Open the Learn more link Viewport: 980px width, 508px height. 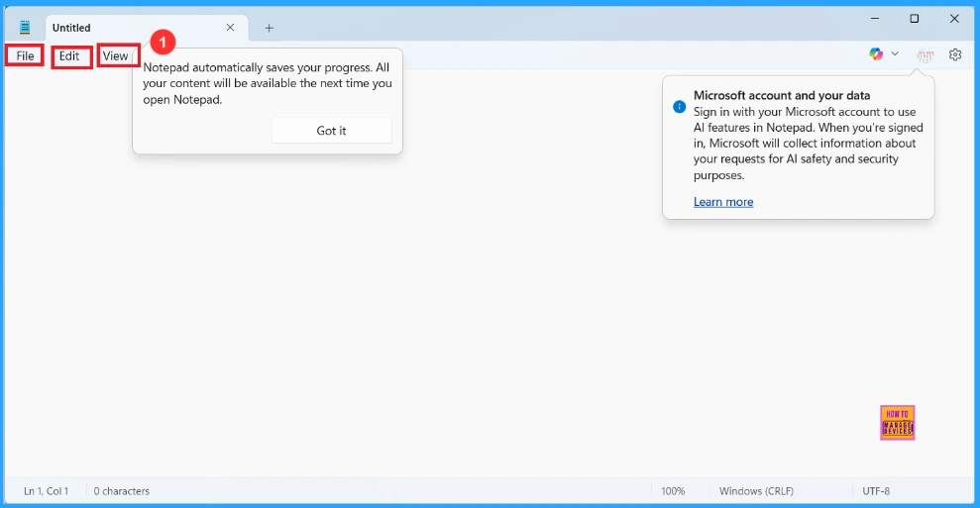click(x=723, y=202)
